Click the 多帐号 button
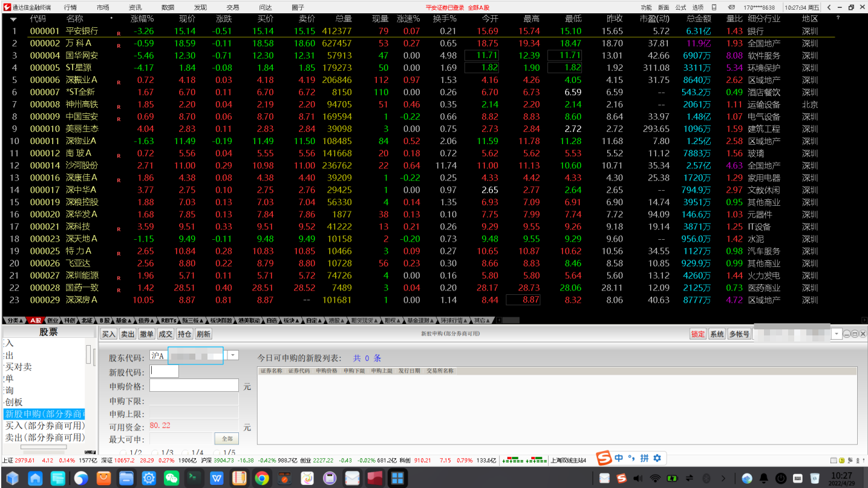The image size is (868, 488). click(x=739, y=334)
